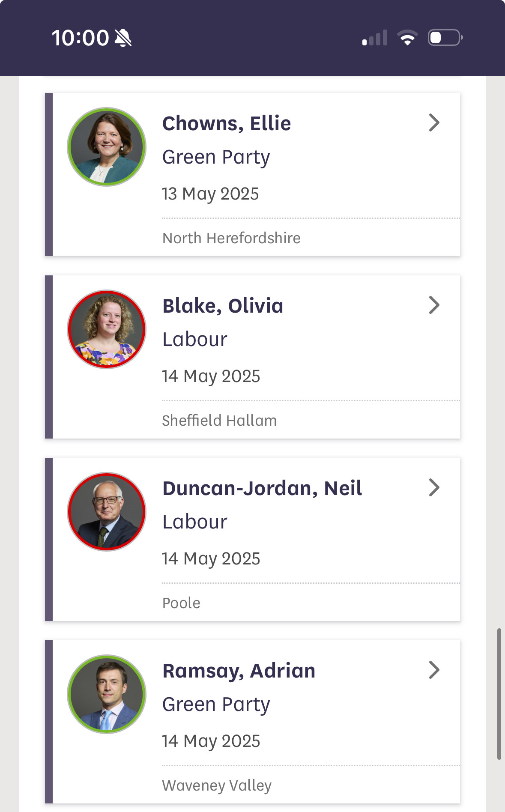Open the Blake, Olivia name heading
Viewport: 505px width, 812px height.
point(223,306)
